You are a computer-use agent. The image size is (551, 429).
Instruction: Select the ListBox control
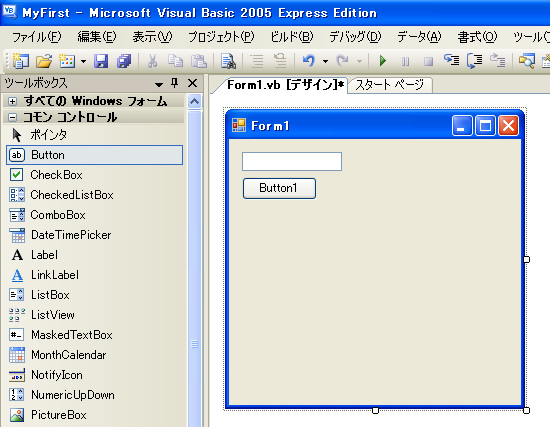(94, 295)
